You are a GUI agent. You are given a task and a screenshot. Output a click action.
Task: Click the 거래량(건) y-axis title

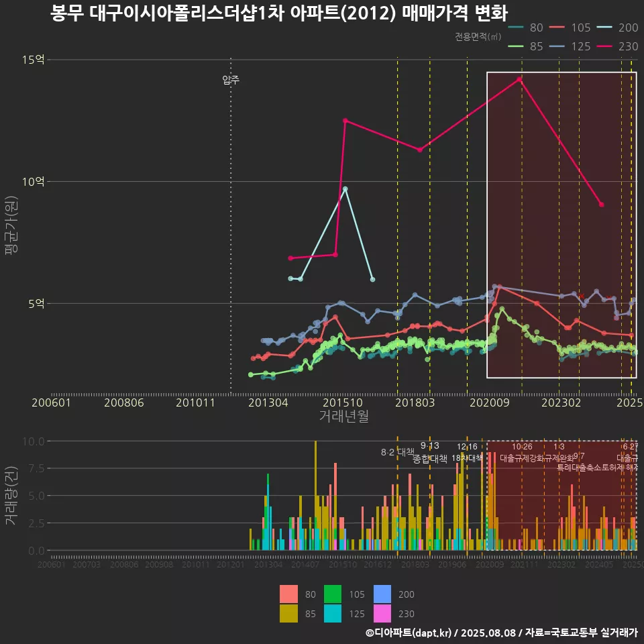tap(11, 495)
